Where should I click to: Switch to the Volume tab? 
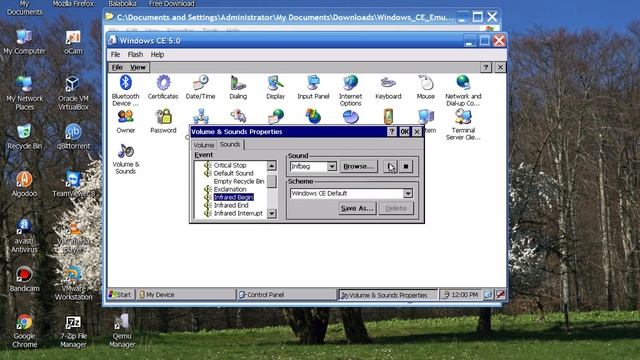pyautogui.click(x=204, y=145)
